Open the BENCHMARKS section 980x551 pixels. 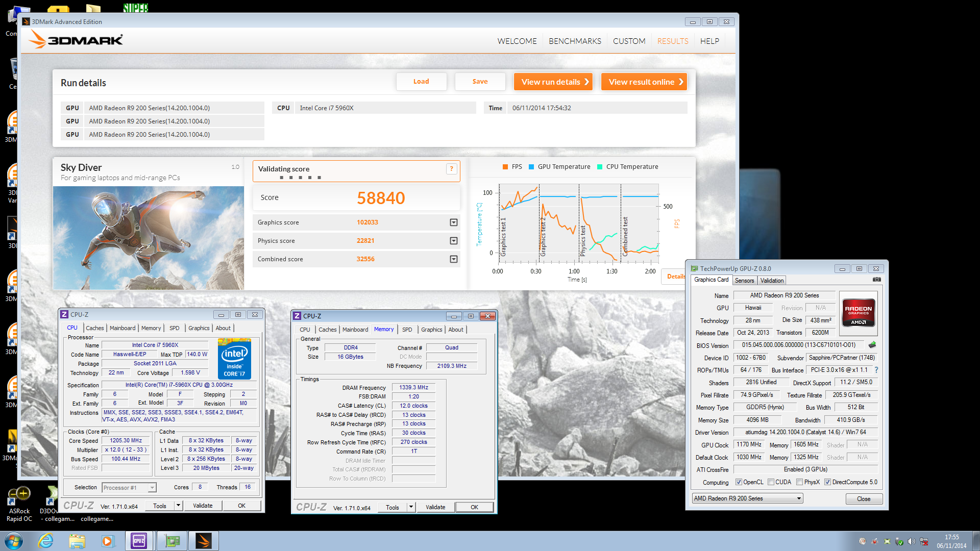coord(575,41)
